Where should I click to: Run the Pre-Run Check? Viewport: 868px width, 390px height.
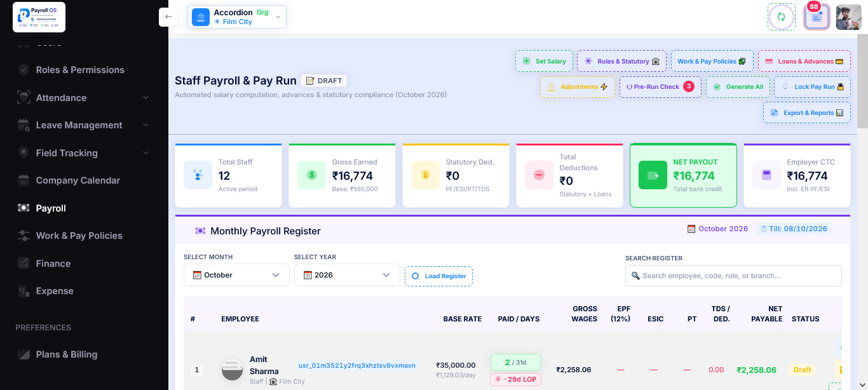pyautogui.click(x=660, y=87)
